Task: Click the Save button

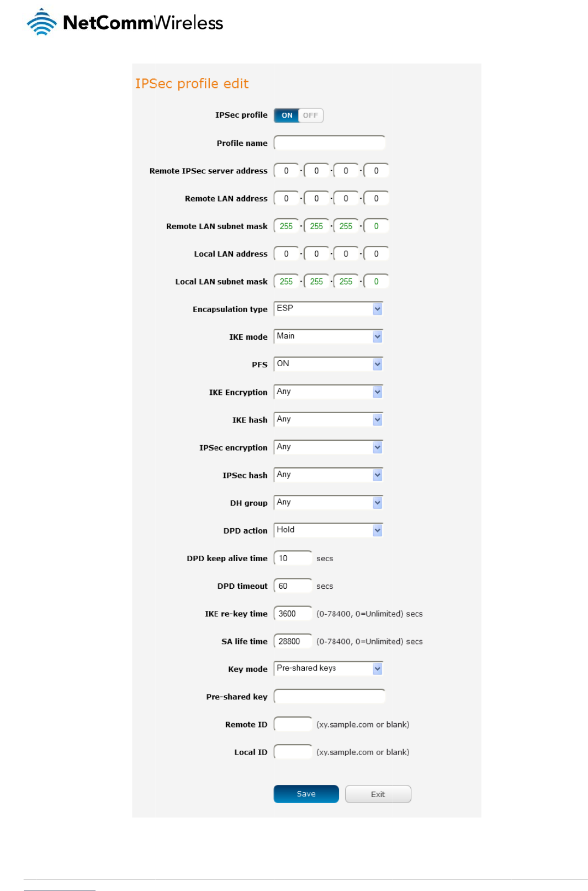Action: pos(306,794)
